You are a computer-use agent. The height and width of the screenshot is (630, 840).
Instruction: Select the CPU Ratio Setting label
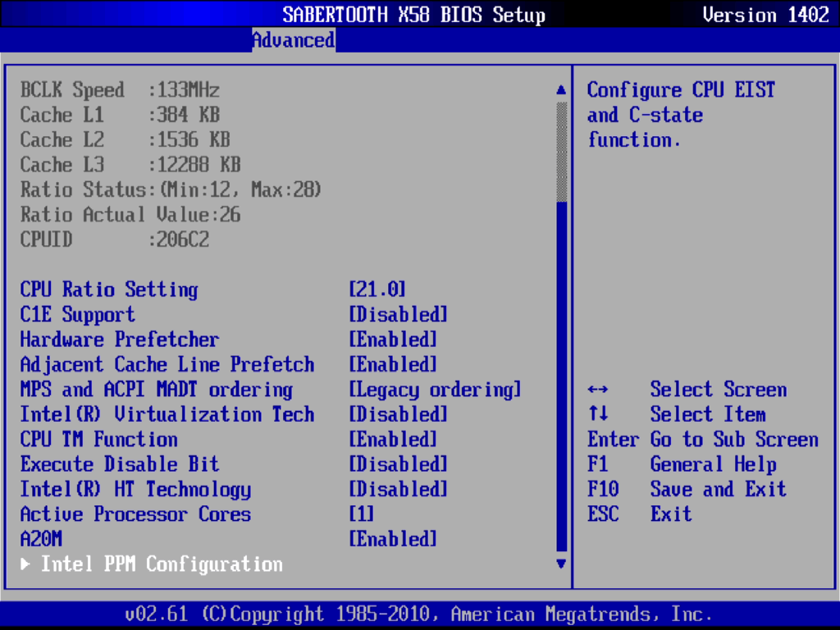[x=109, y=290]
